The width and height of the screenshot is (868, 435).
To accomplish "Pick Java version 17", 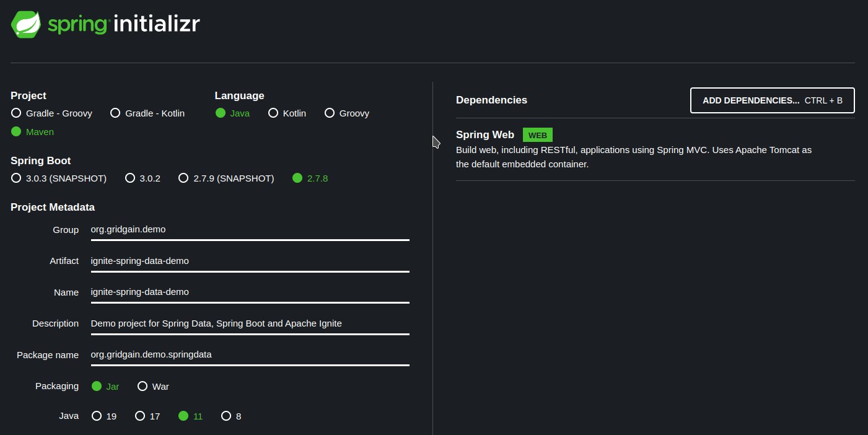I will coord(147,416).
